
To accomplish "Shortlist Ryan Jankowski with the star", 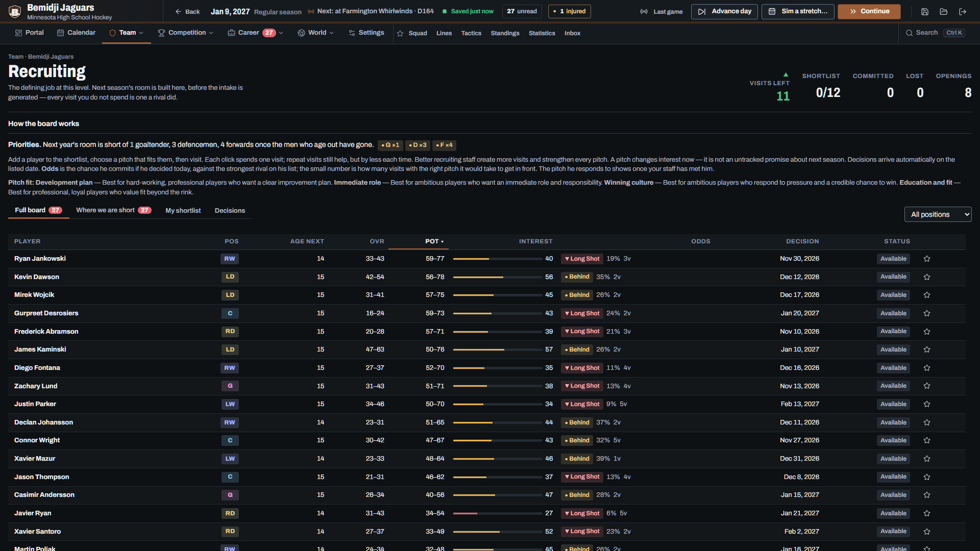I will tap(927, 259).
